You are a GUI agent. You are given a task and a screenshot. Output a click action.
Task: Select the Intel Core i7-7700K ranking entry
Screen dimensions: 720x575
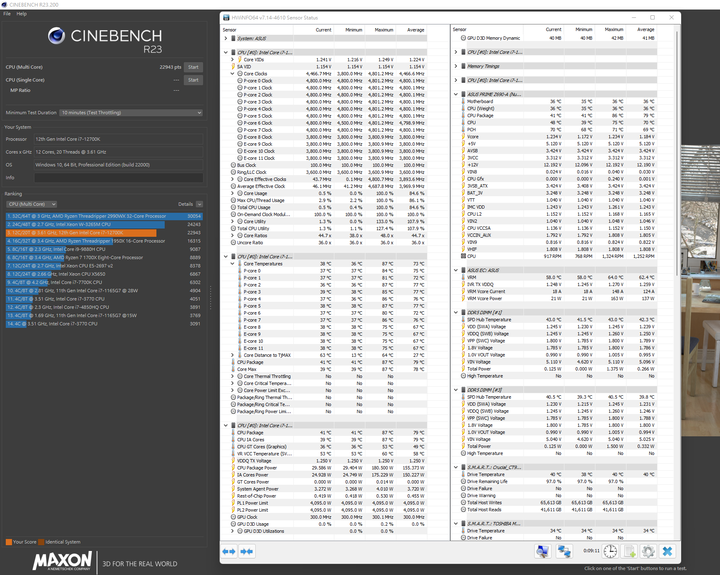tap(104, 282)
